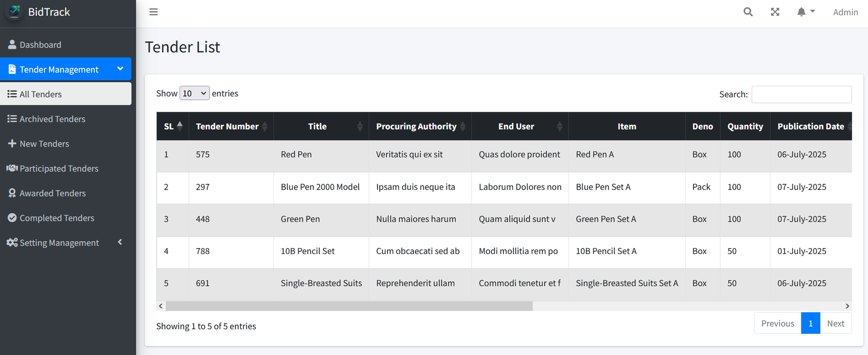This screenshot has height=355, width=868.
Task: Open the show entries count dropdown
Action: tap(194, 93)
